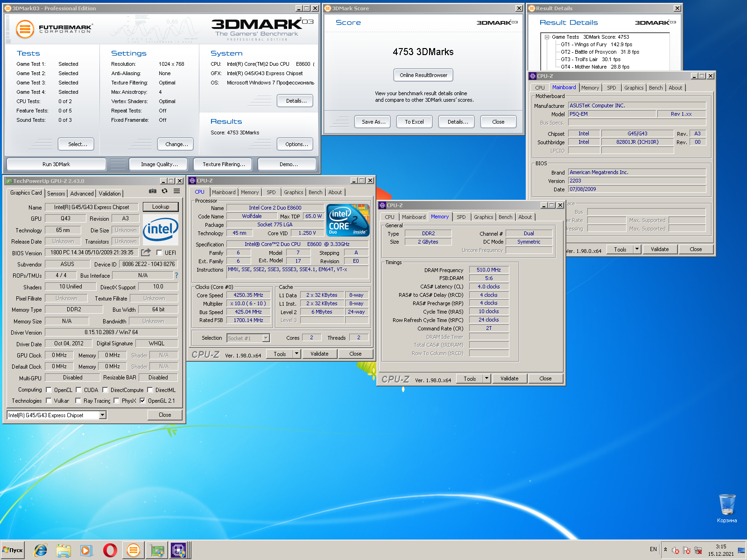Click Save As button in 3DMark Score
Viewport: 747px width, 560px height.
pyautogui.click(x=373, y=122)
